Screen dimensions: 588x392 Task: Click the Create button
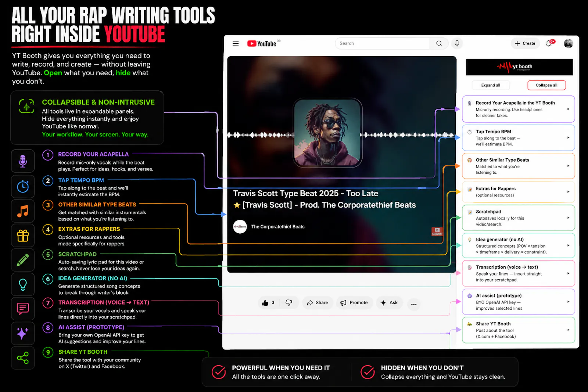[525, 43]
